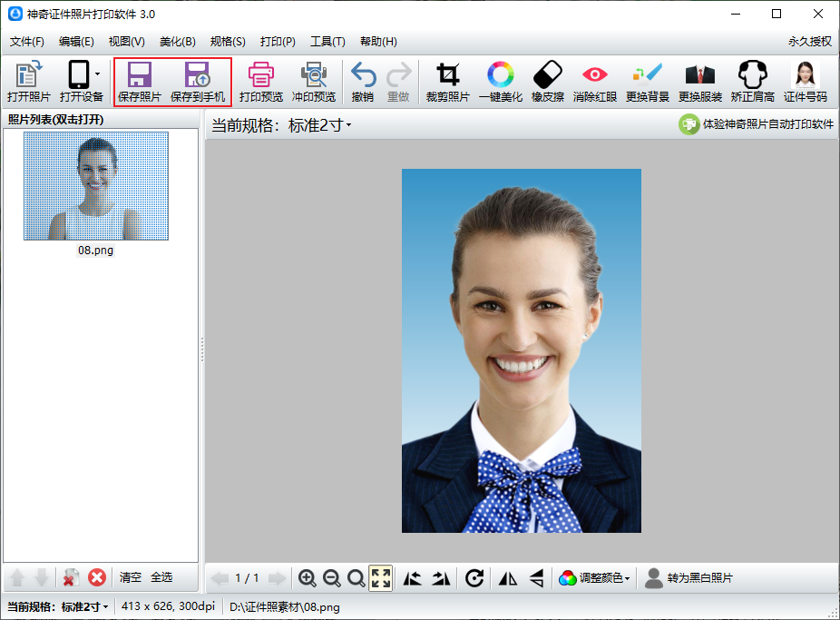The height and width of the screenshot is (620, 840).
Task: Select the 橡皮擦 eraser tool
Action: (x=548, y=82)
